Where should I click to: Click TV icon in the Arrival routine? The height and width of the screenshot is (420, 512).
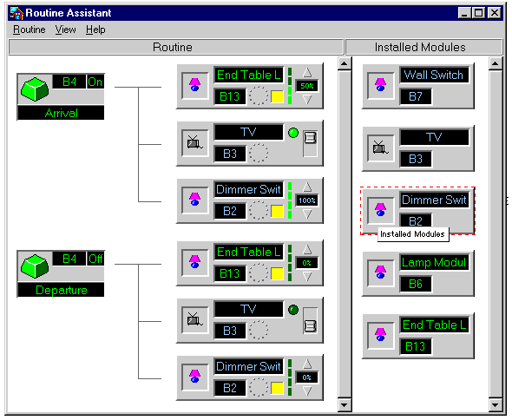click(x=195, y=142)
